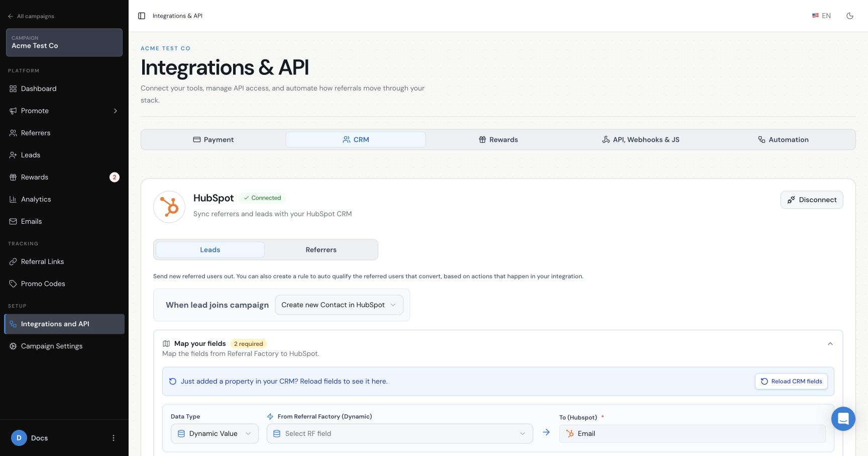Select Integrations and API in the sidebar

[64, 324]
